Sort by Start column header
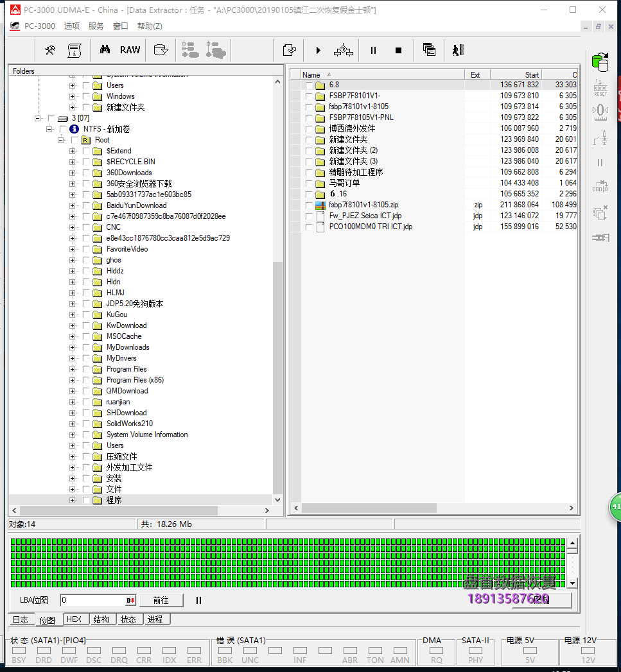Screen dimensions: 621x672 (x=516, y=74)
